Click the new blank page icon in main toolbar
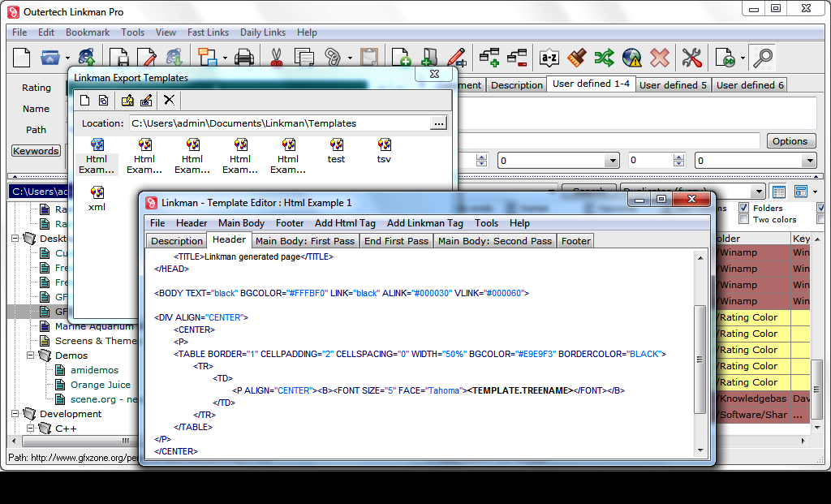Image resolution: width=831 pixels, height=504 pixels. [x=21, y=58]
